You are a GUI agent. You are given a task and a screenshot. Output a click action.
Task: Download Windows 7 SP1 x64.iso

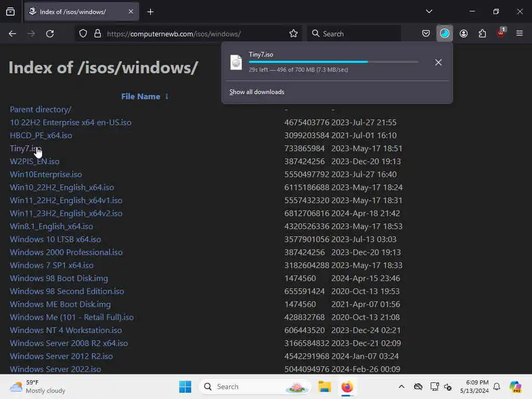(51, 265)
